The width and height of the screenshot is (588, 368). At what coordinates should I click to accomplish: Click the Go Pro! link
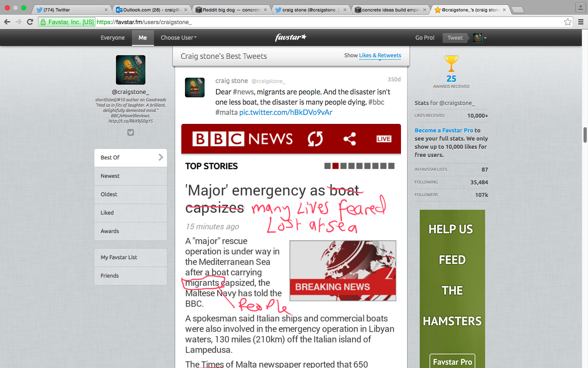click(425, 38)
